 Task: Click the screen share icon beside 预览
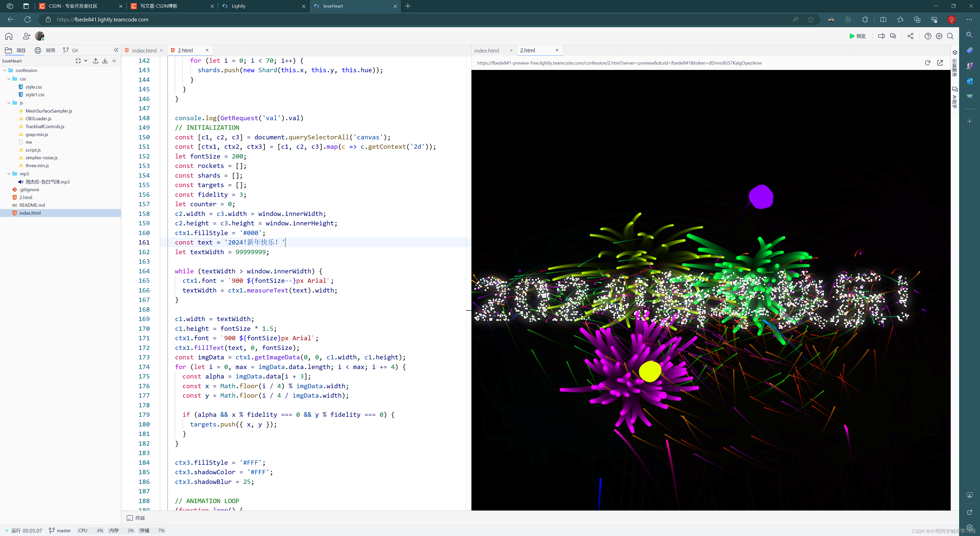pos(881,36)
